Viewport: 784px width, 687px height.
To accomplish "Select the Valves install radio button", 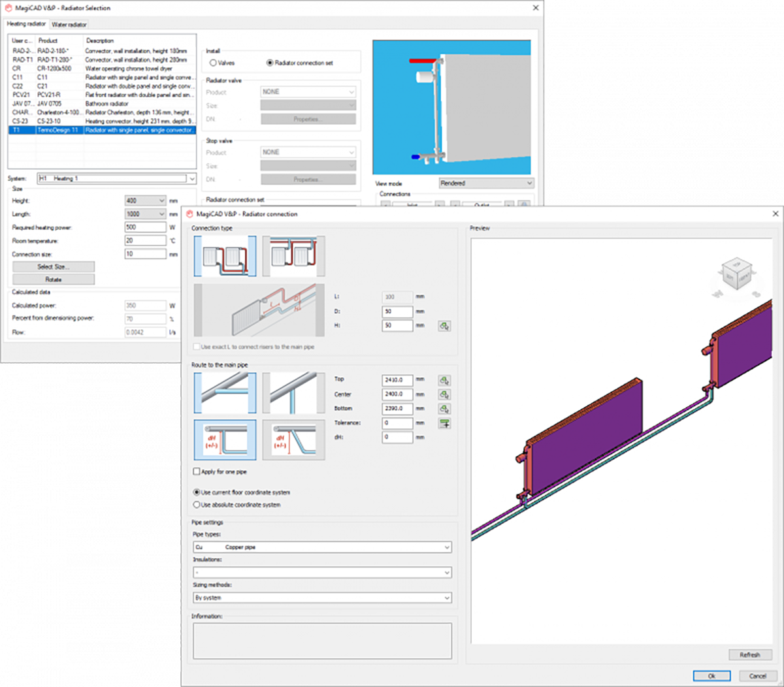I will [x=213, y=63].
